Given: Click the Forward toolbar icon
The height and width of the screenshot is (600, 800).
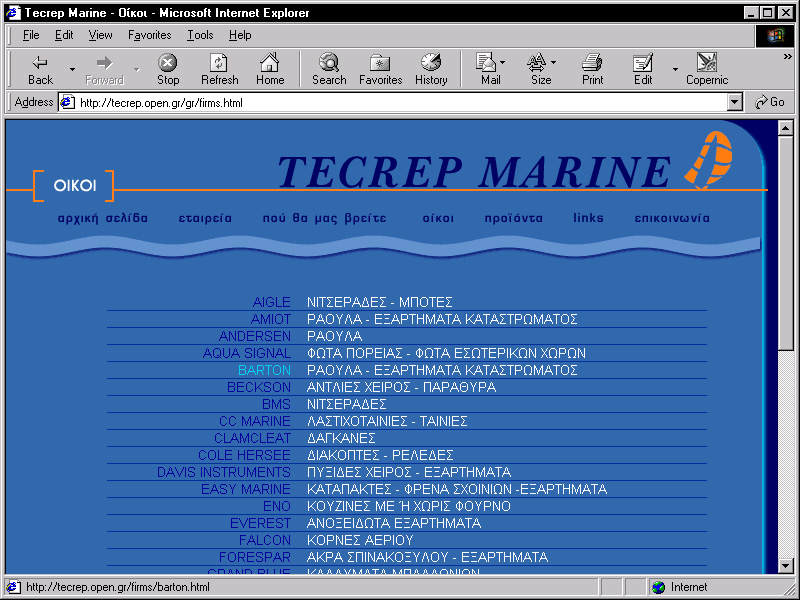Looking at the screenshot, I should click(104, 63).
